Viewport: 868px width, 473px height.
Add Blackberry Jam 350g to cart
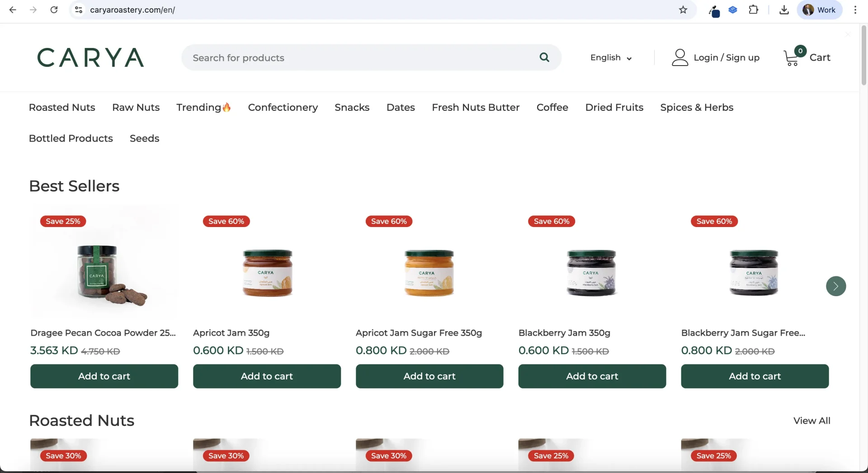[x=592, y=376]
